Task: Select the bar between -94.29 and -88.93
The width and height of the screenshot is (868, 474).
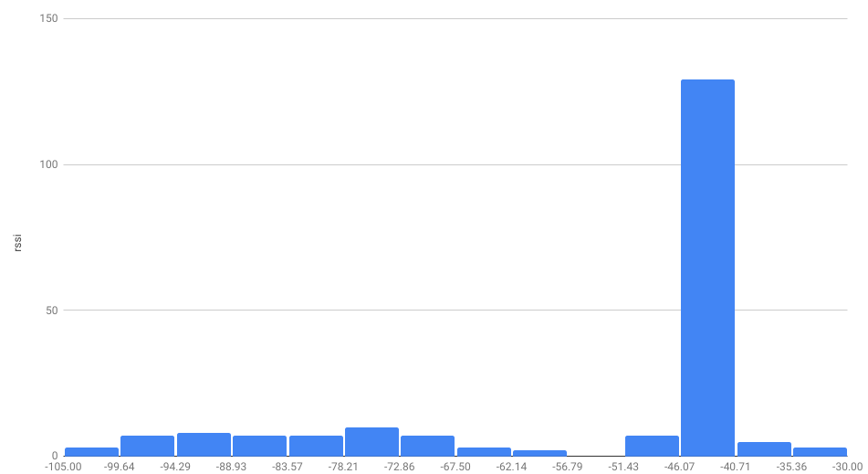Action: 204,444
